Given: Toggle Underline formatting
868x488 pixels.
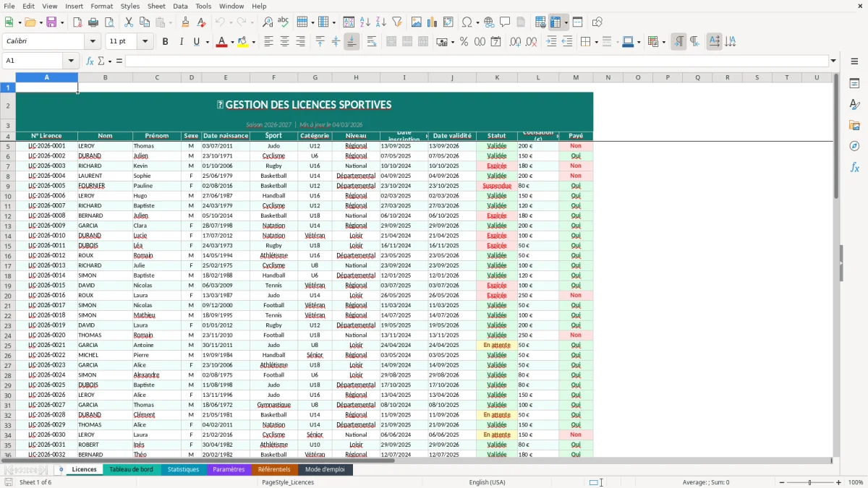Looking at the screenshot, I should point(197,42).
